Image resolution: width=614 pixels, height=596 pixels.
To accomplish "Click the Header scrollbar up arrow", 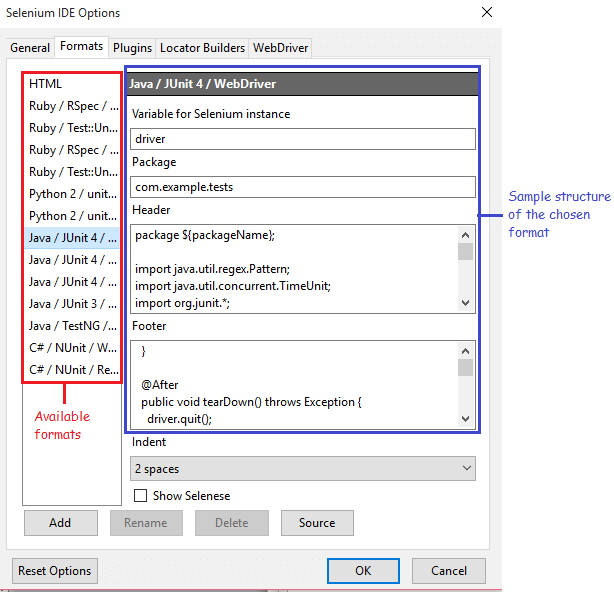I will pos(465,235).
